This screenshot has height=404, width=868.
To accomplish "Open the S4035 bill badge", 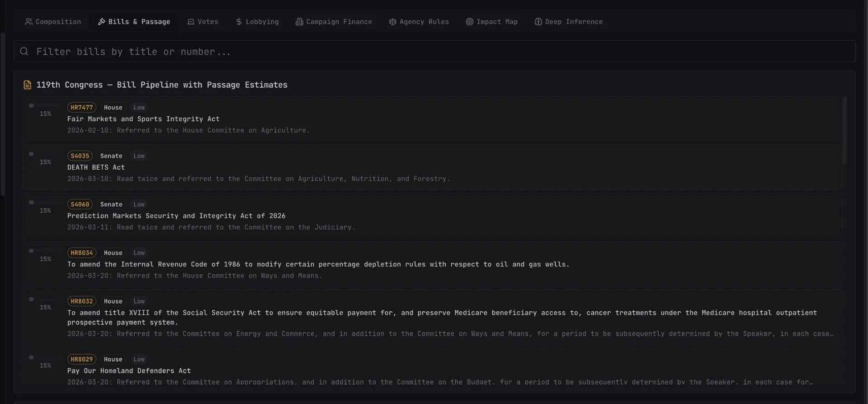I will pos(80,156).
